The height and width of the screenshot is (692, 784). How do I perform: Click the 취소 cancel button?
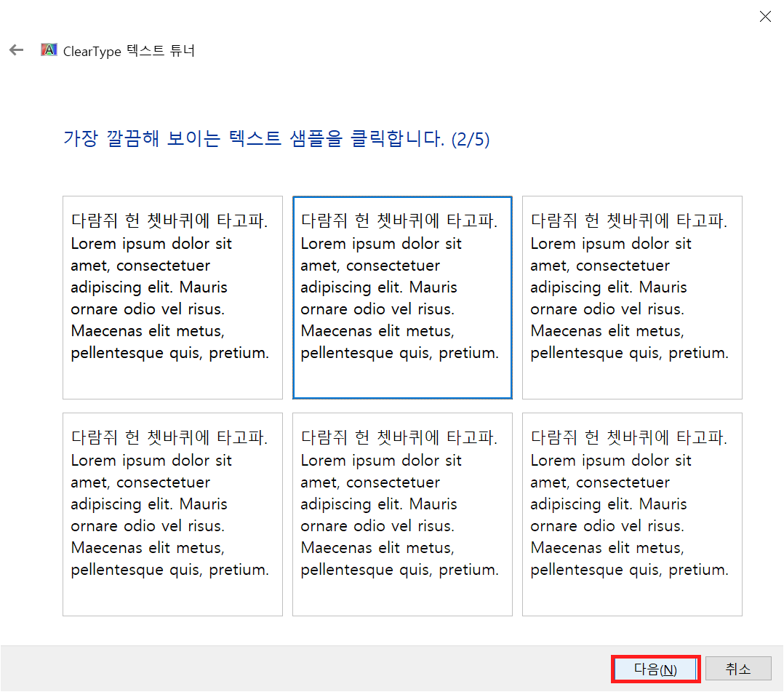coord(738,669)
